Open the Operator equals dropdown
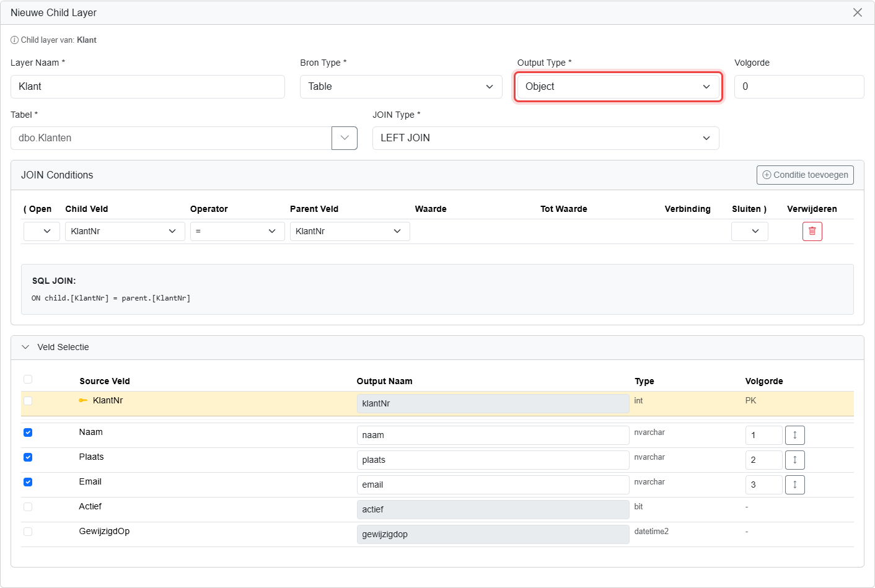Viewport: 875px width, 588px height. [237, 231]
